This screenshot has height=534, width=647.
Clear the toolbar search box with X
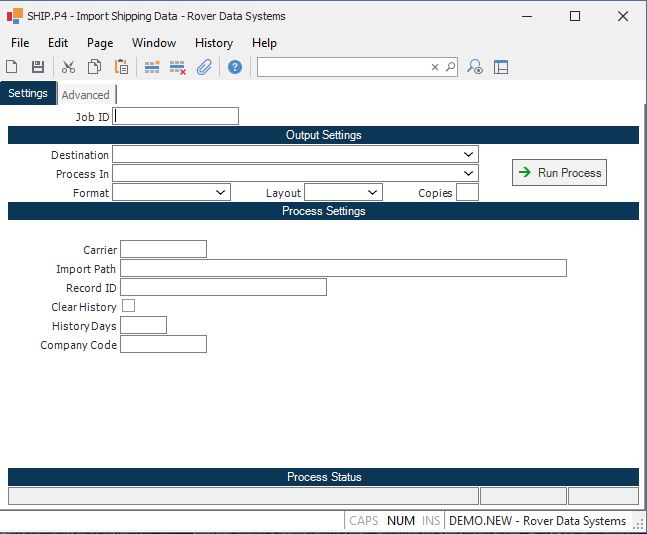[435, 67]
